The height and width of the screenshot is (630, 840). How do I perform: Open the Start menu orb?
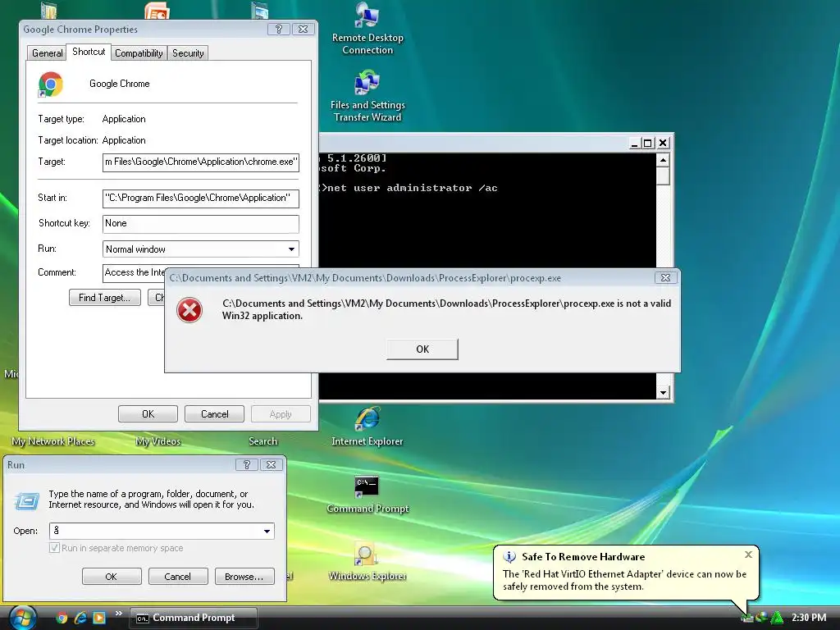click(x=22, y=617)
